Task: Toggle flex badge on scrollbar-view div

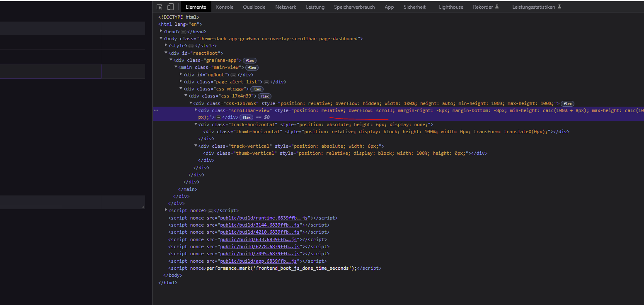Action: (246, 118)
